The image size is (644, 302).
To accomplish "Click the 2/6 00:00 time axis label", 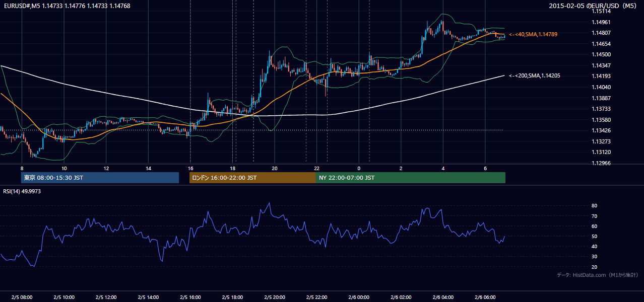I will click(358, 297).
